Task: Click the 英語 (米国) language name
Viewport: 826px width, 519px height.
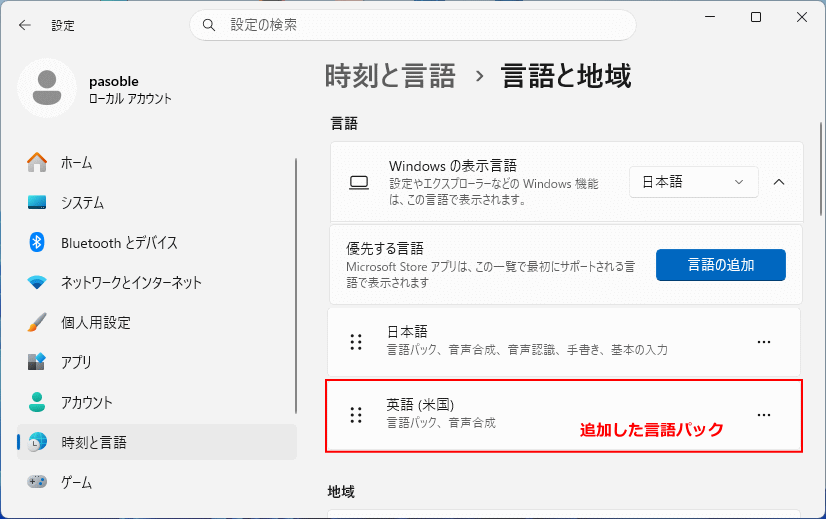Action: pos(420,405)
